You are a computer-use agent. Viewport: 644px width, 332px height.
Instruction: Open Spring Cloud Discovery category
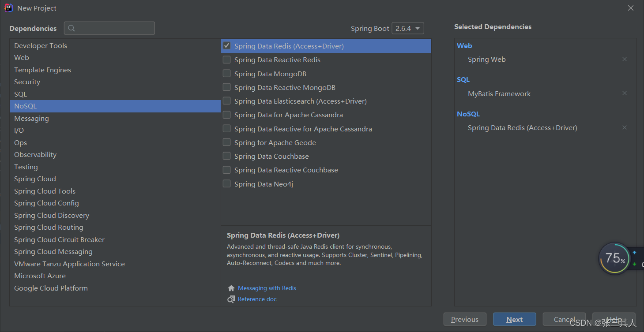click(115, 215)
